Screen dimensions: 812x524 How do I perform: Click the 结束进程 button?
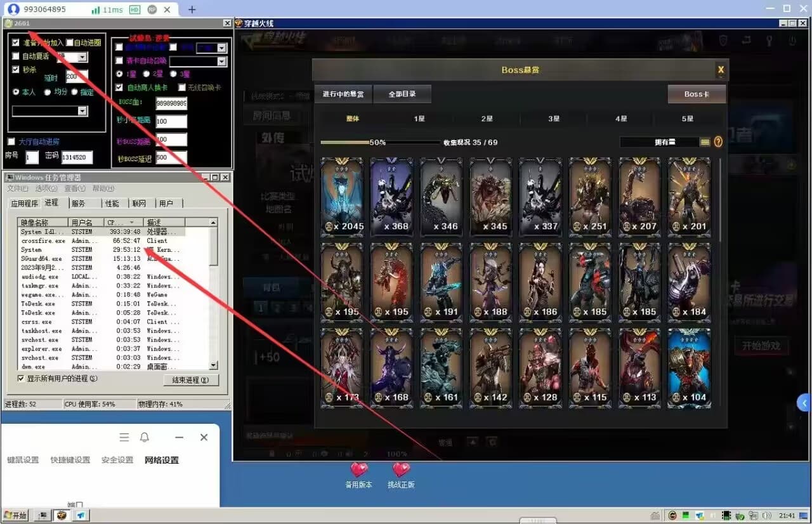click(x=190, y=380)
